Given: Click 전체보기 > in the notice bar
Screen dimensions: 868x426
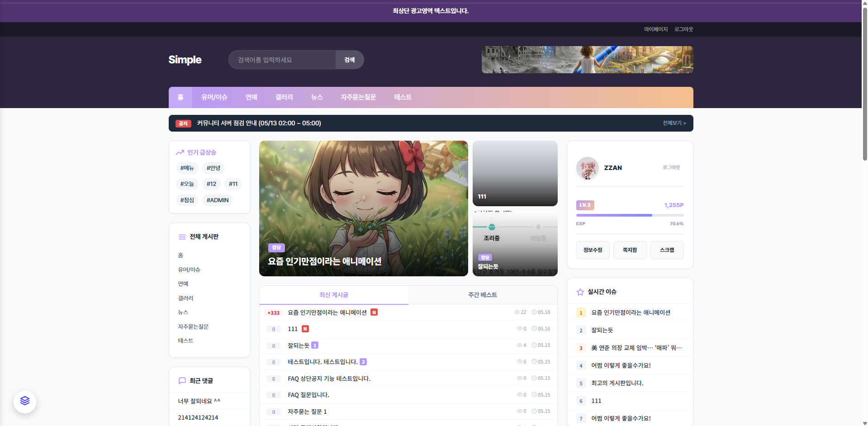Looking at the screenshot, I should tap(674, 123).
